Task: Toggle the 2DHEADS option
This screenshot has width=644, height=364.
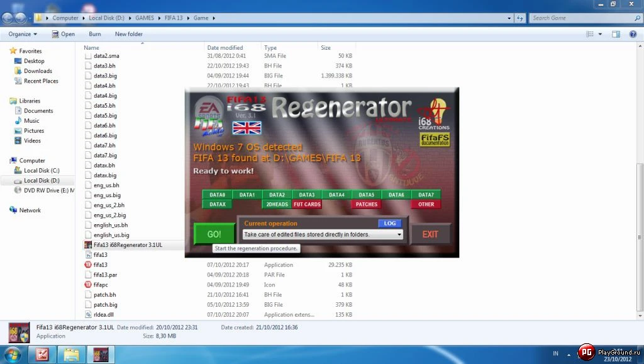Action: point(277,204)
